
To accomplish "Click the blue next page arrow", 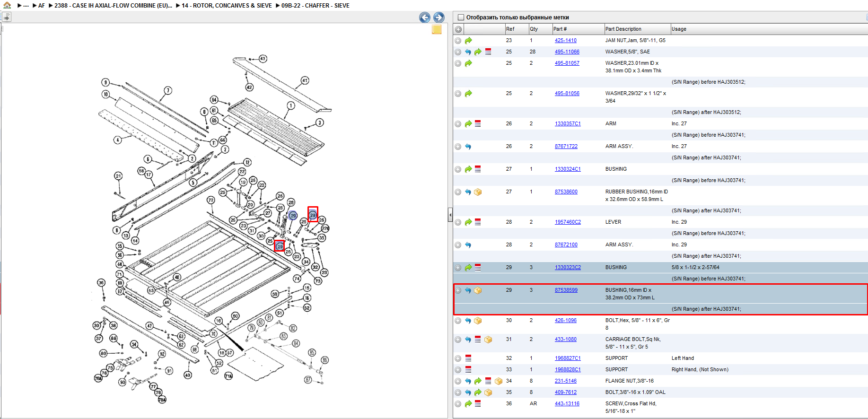I will pos(439,17).
